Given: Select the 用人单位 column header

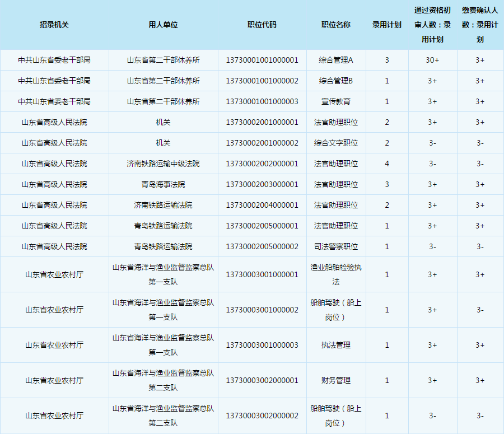Looking at the screenshot, I should coord(163,25).
